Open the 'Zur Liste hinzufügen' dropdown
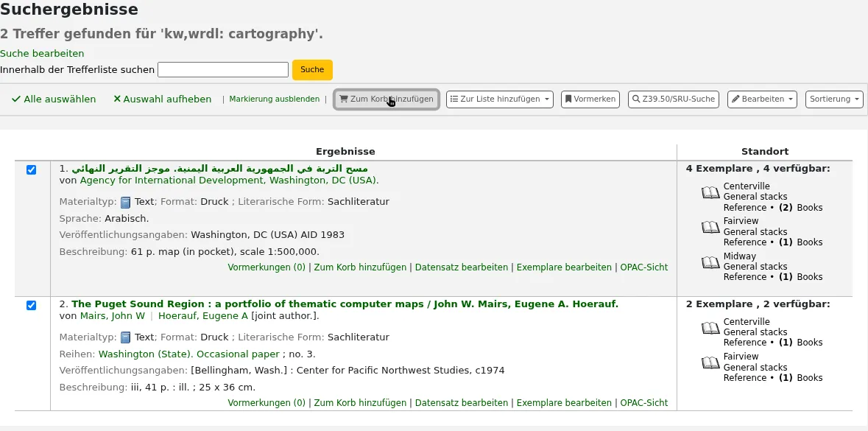This screenshot has height=431, width=868. pyautogui.click(x=500, y=99)
